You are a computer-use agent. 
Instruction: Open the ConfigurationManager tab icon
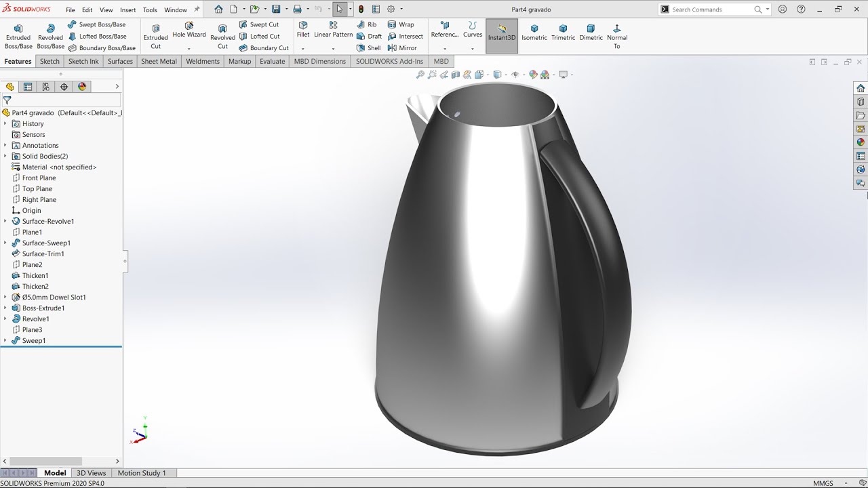coord(45,87)
